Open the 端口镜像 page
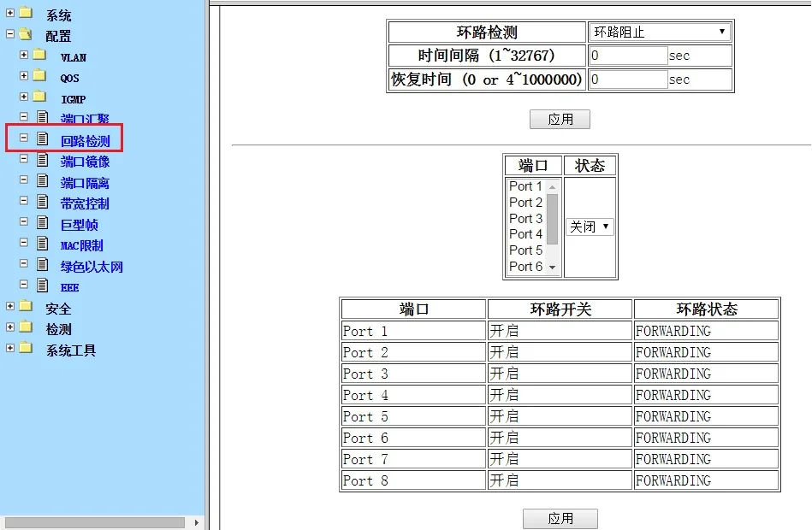This screenshot has width=812, height=530. (x=85, y=162)
